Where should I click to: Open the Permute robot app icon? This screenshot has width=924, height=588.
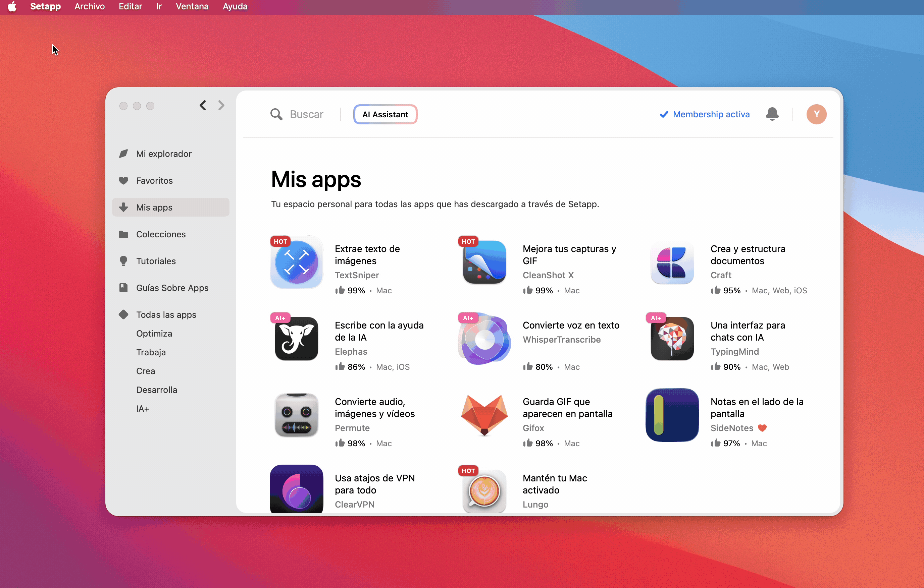click(296, 415)
